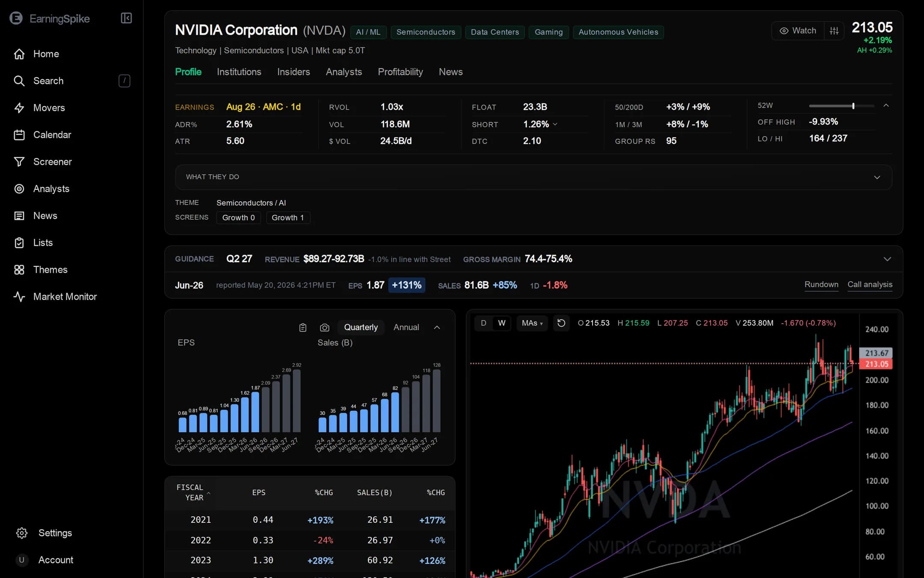Toggle the Growth 0 screen chip
Viewport: 924px width, 578px height.
(239, 217)
